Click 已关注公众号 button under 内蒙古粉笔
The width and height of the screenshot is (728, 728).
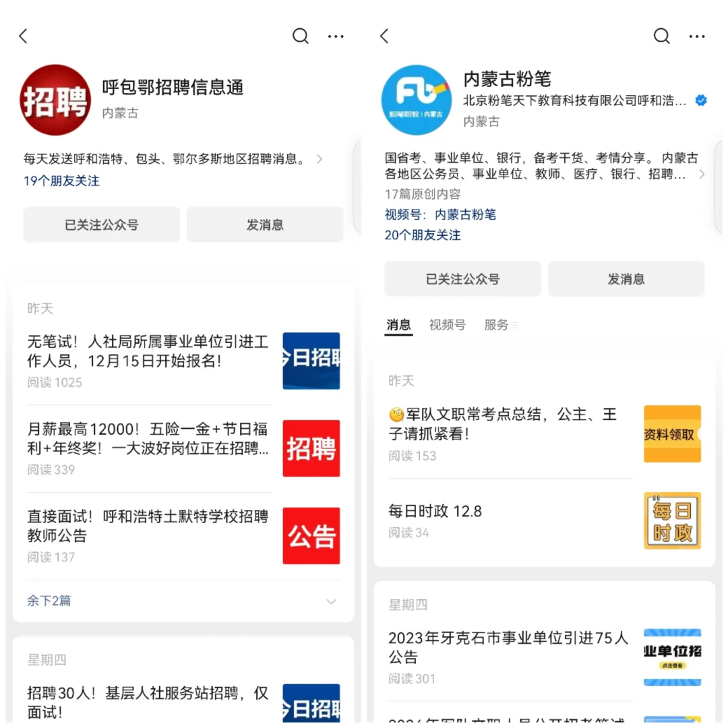462,279
